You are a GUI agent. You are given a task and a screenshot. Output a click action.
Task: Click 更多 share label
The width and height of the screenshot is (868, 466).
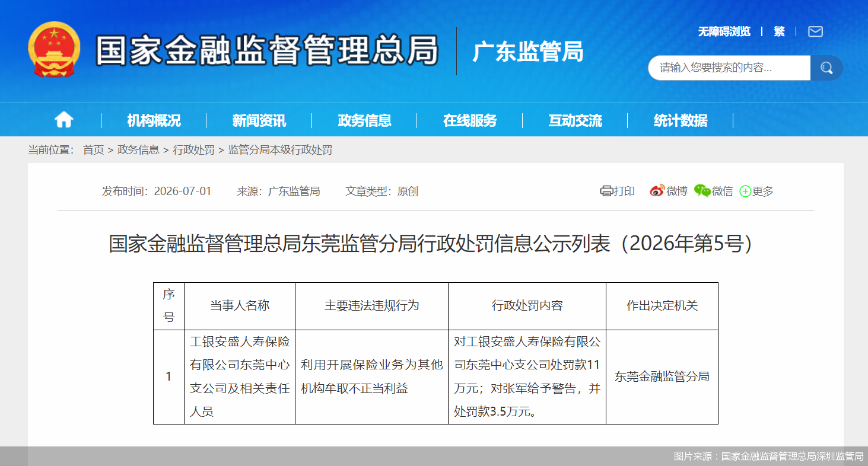coord(763,191)
